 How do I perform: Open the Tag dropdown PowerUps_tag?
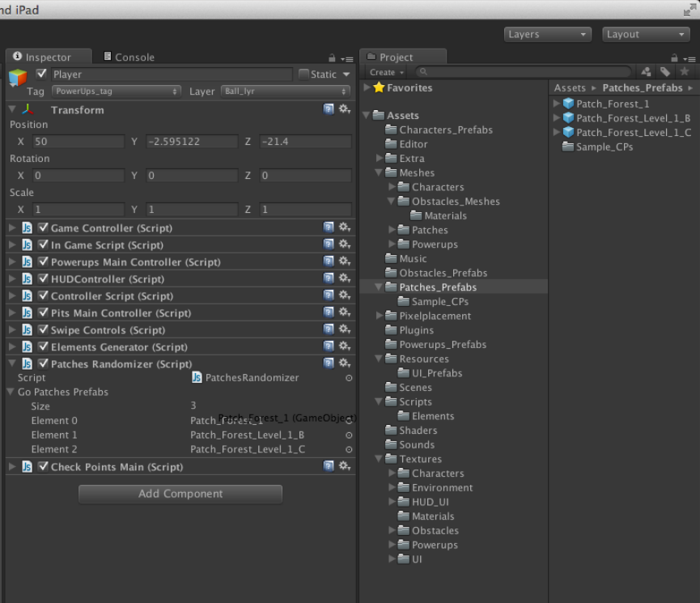[x=117, y=91]
